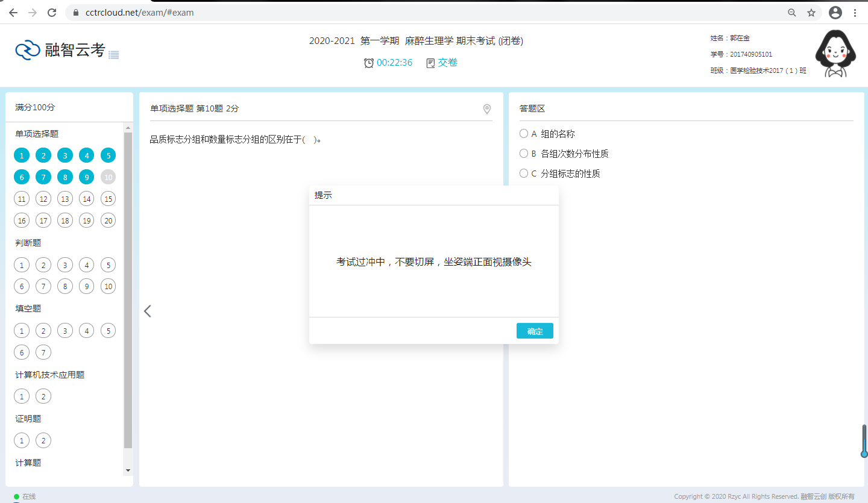Open the browser zoom magnifier icon
The image size is (868, 503).
(792, 13)
